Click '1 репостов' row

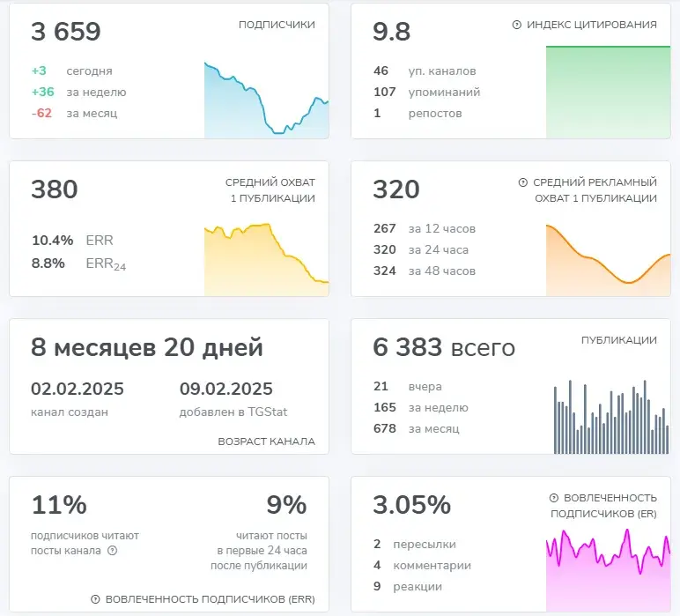(x=418, y=113)
